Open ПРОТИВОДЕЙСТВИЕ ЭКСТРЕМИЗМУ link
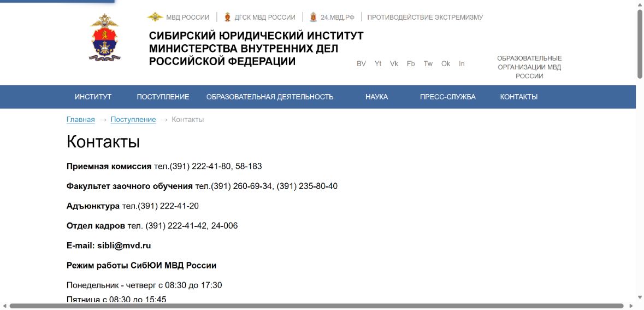This screenshot has width=644, height=310. click(x=425, y=17)
